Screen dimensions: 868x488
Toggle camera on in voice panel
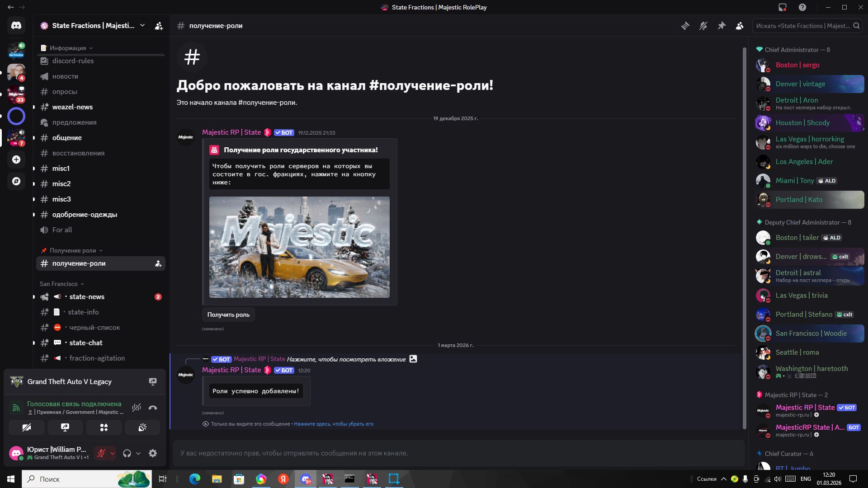(x=27, y=427)
